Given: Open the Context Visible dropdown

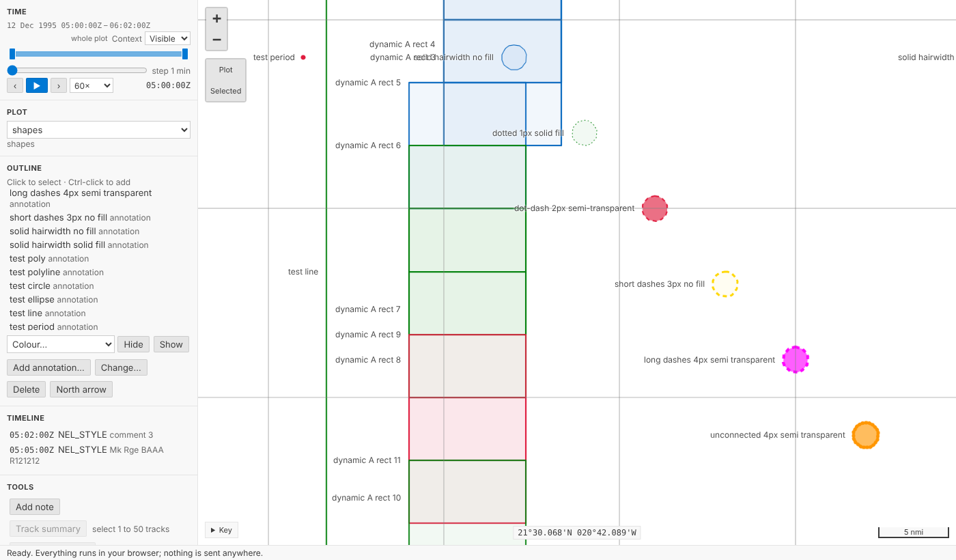Looking at the screenshot, I should (x=167, y=39).
